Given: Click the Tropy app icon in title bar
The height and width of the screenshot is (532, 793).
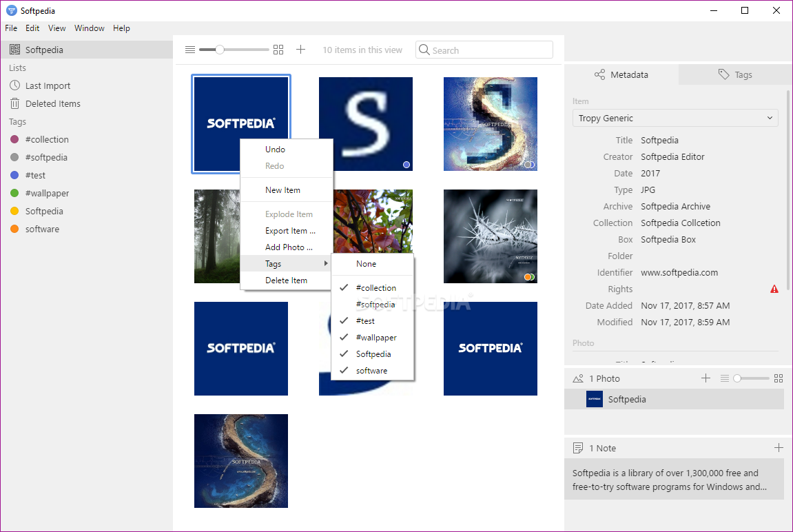Looking at the screenshot, I should pyautogui.click(x=11, y=10).
